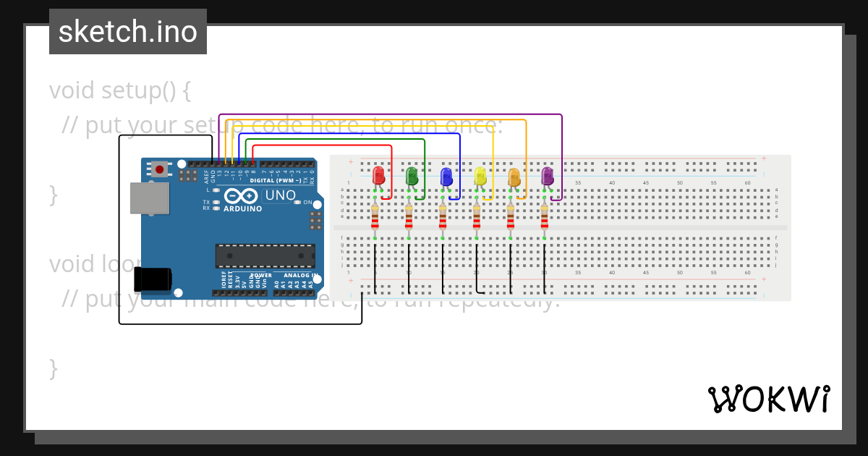Click the red wire going to pin 8
Screen dimensions: 868x456
325,146
